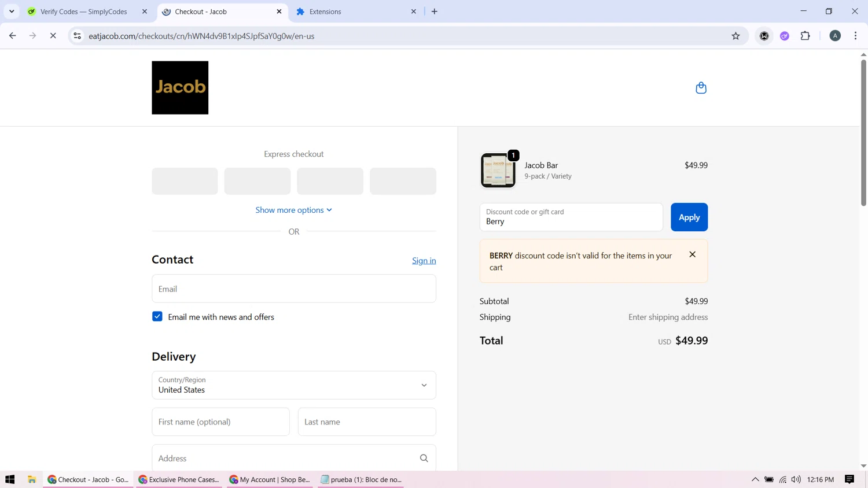Go forward to the next page
This screenshot has height=488, width=868.
33,36
